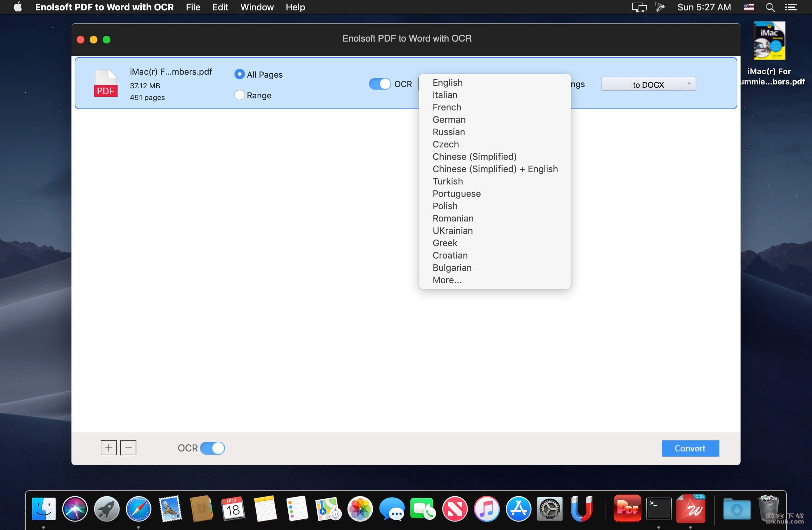Select the iMac For Dummies PDF on desktop
Screen dimensions: 812x530
point(769,40)
